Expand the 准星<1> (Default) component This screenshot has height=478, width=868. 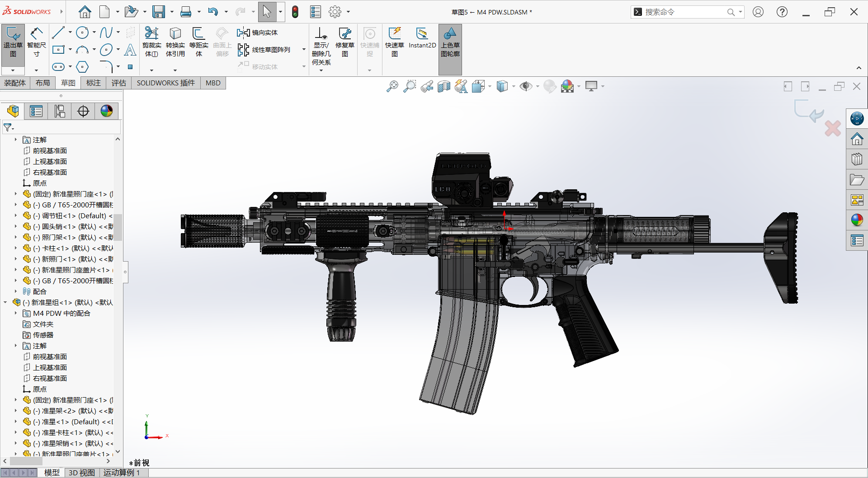pos(15,422)
